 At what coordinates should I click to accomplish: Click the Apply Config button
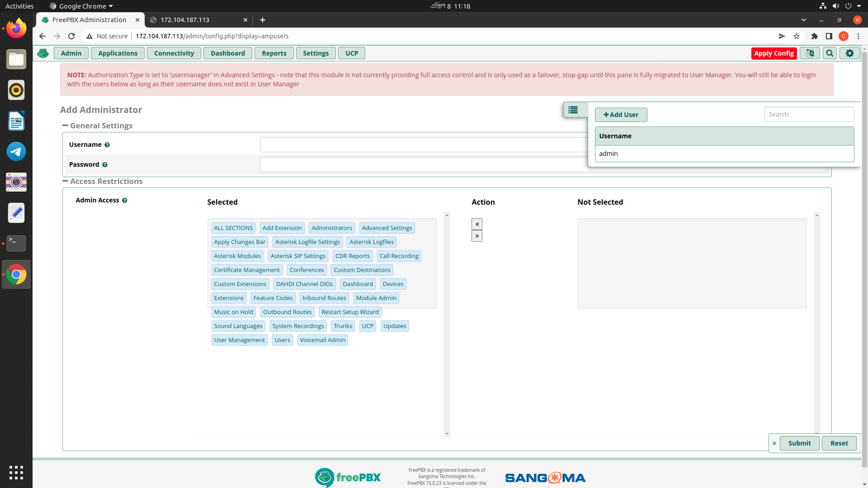[774, 53]
